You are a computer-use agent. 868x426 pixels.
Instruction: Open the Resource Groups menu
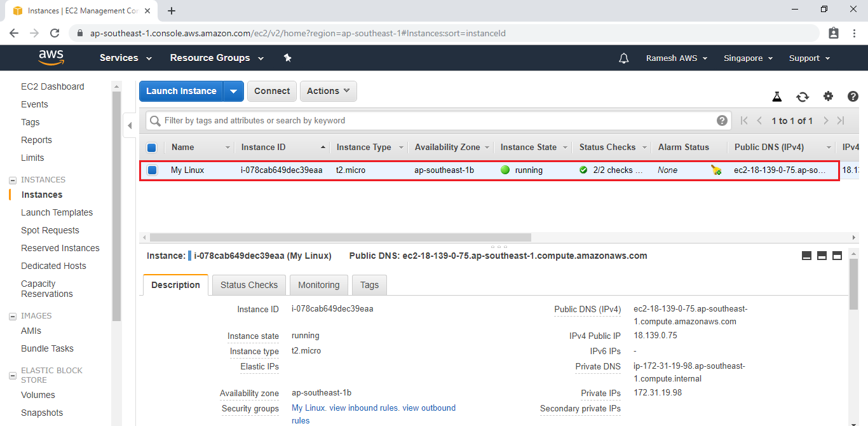217,58
